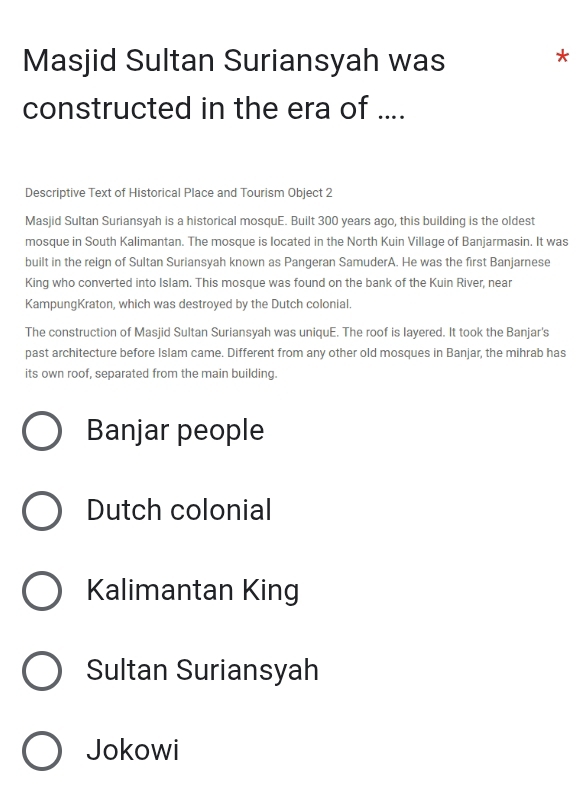Click the red required asterisk
Viewport: 588px width, 794px height.
click(x=562, y=57)
